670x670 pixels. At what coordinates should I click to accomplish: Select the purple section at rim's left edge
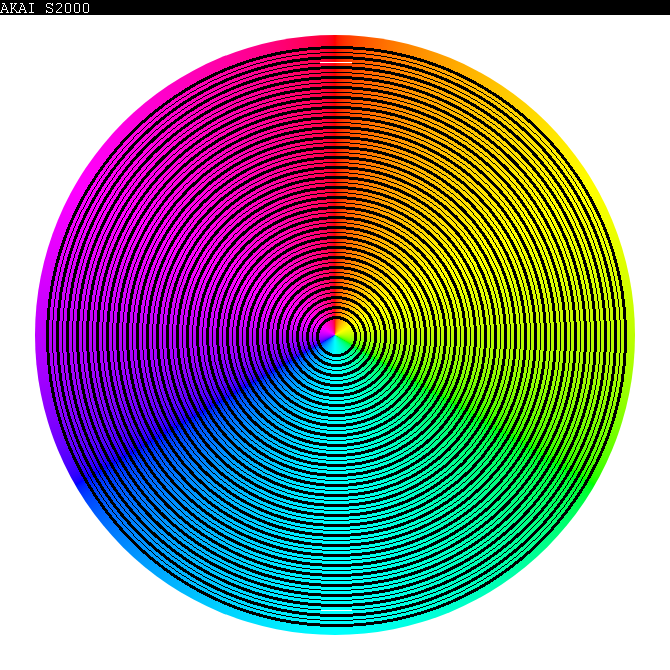pos(40,335)
